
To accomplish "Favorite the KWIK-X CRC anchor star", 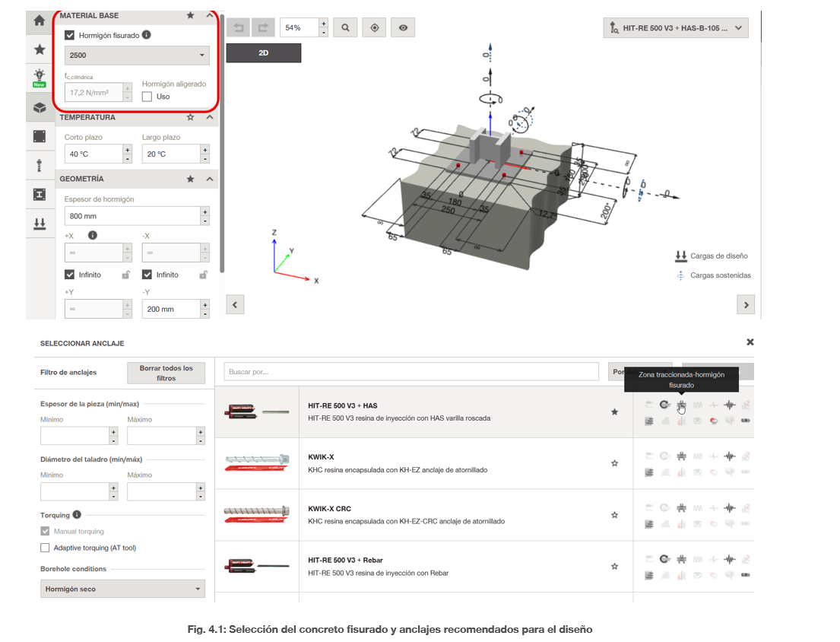I will coord(614,515).
